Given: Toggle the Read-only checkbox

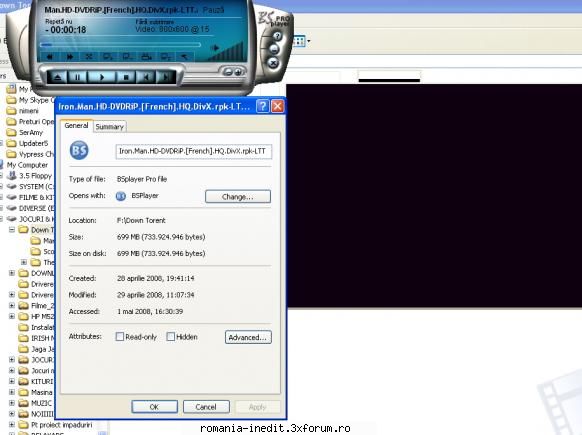Looking at the screenshot, I should click(x=120, y=337).
